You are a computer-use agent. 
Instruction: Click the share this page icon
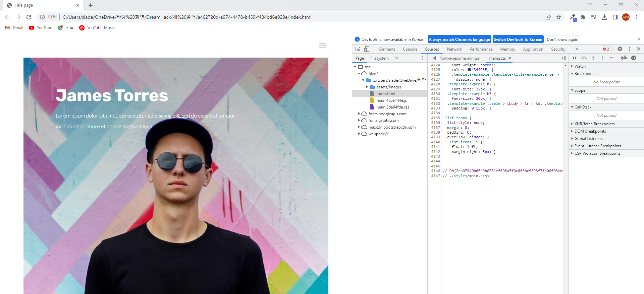pyautogui.click(x=548, y=17)
